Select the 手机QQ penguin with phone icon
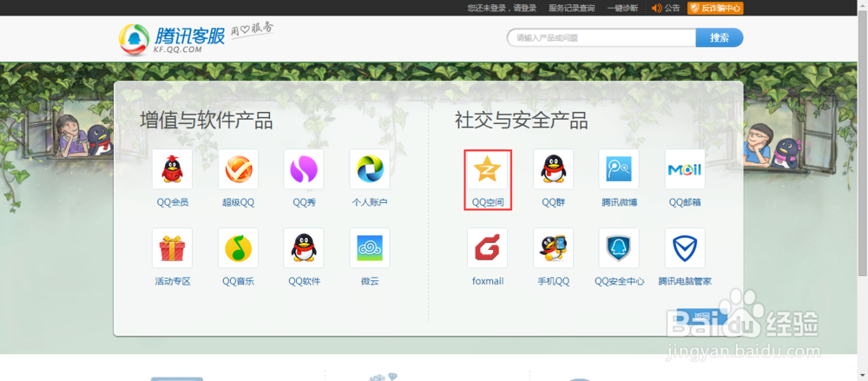 (x=553, y=248)
